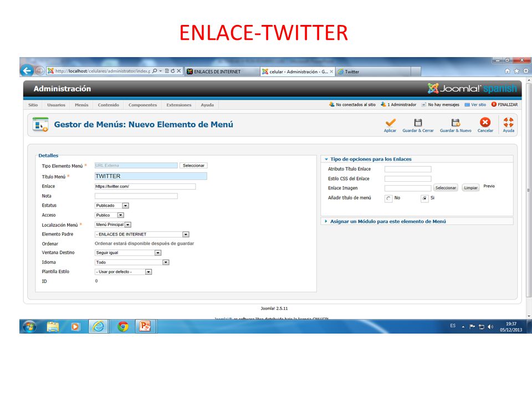Viewport: 532px width, 399px height.
Task: Click the Atributo Título Enlace field
Action: pyautogui.click(x=408, y=169)
